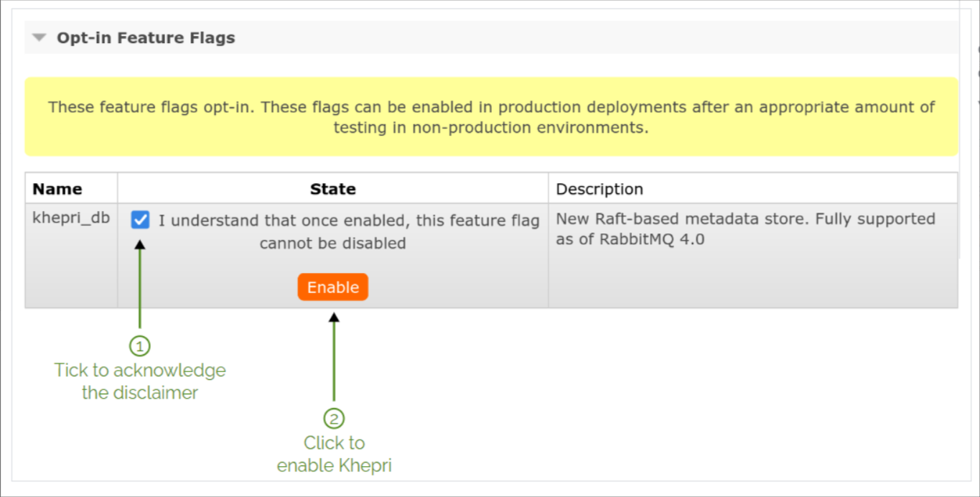The width and height of the screenshot is (980, 497).
Task: Click the "as of RabbitMQ 4.0" text
Action: pyautogui.click(x=630, y=239)
